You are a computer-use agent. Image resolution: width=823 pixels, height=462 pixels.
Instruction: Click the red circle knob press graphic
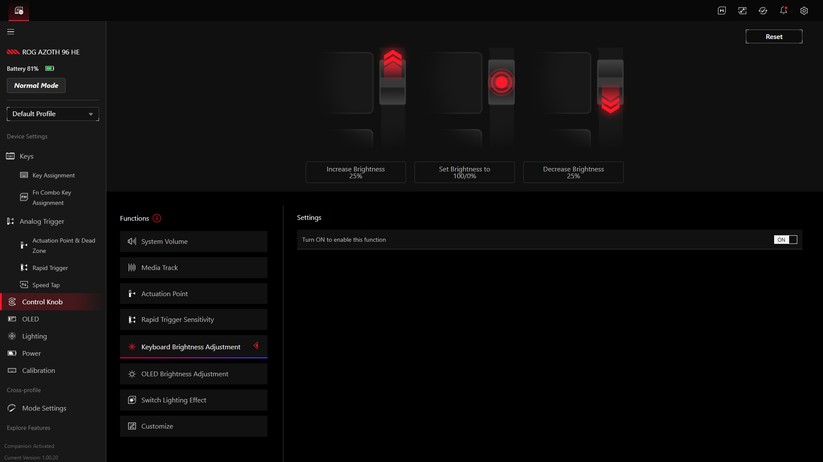coord(501,82)
